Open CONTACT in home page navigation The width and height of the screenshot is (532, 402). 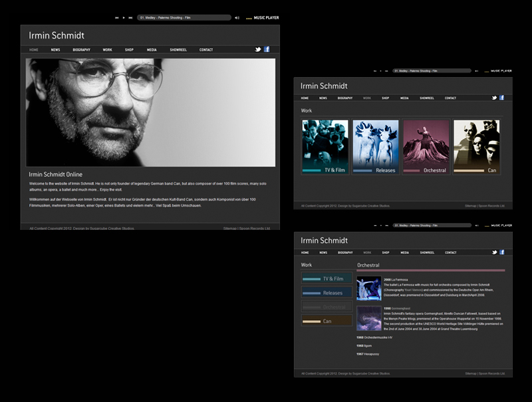pyautogui.click(x=206, y=50)
